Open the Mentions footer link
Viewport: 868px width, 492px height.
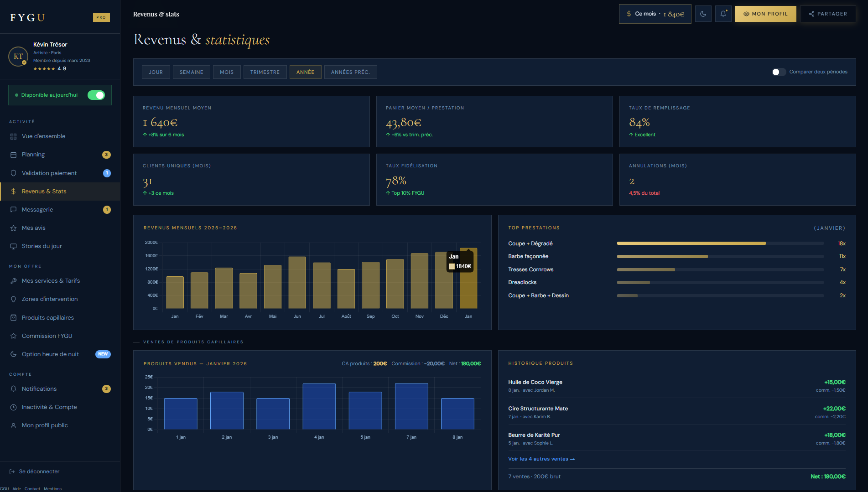[52, 489]
